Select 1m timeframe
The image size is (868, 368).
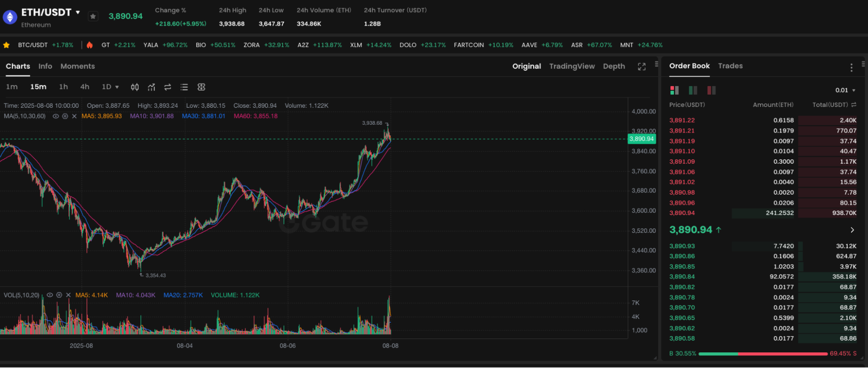(12, 87)
